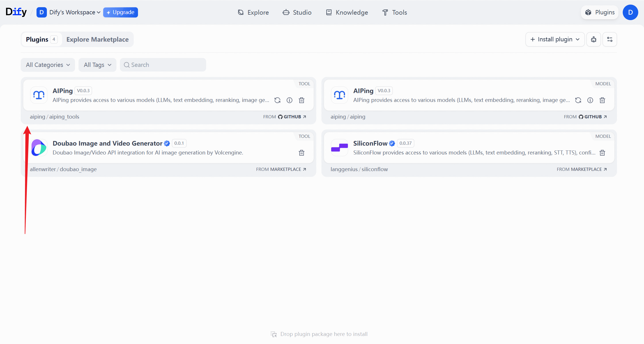This screenshot has height=344, width=644.
Task: Check update for AIPing tool plugin
Action: click(277, 100)
